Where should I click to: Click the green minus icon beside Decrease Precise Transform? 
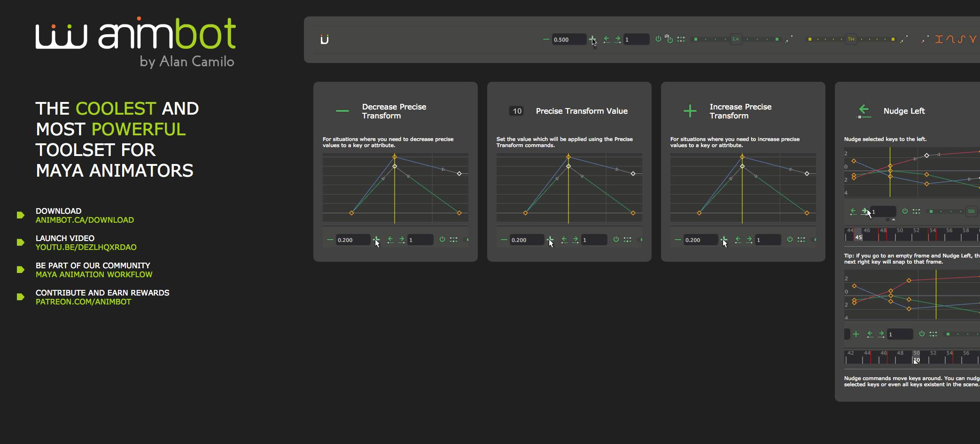click(x=342, y=111)
